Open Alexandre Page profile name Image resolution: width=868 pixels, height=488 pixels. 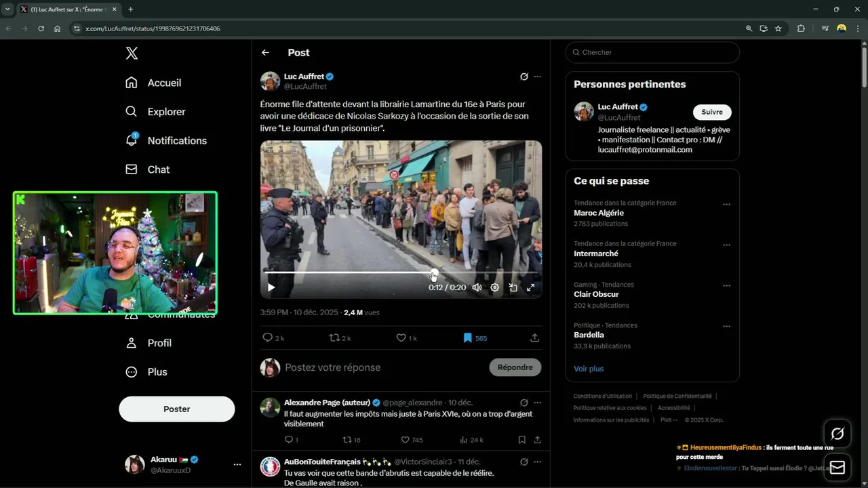327,403
